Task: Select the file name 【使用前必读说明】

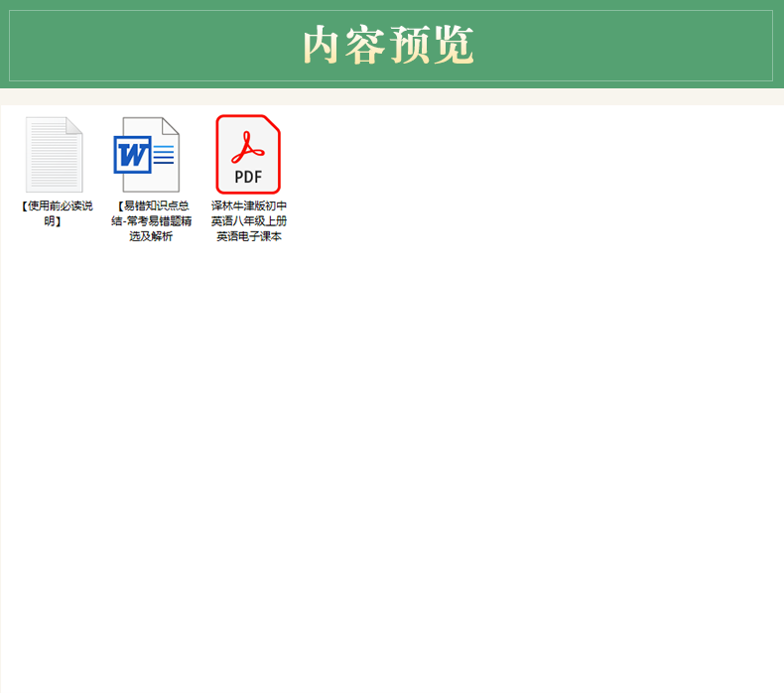Action: pyautogui.click(x=56, y=213)
